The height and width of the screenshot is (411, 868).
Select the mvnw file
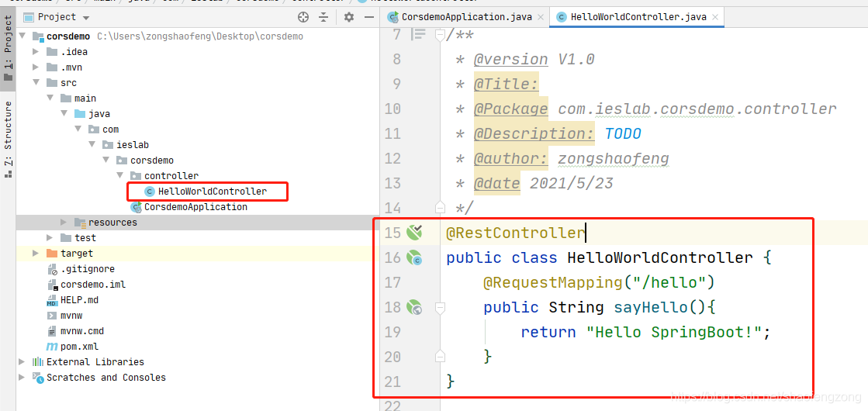point(71,316)
